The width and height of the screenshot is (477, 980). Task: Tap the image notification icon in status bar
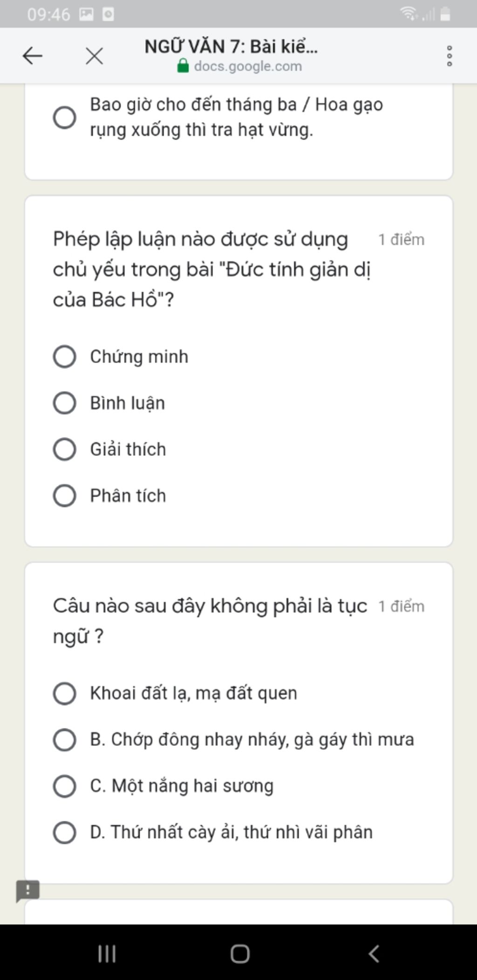click(x=86, y=15)
